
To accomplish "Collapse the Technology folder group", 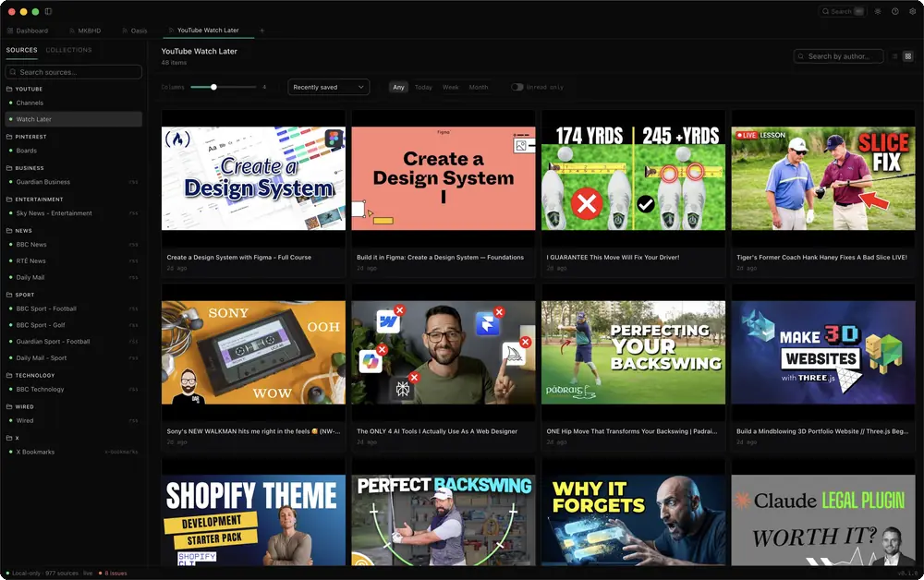I will [x=30, y=375].
